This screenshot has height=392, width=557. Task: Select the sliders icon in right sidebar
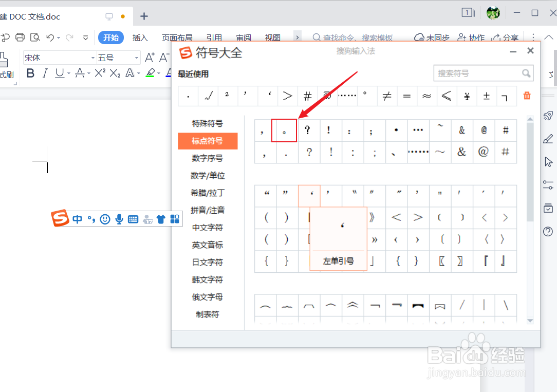548,184
